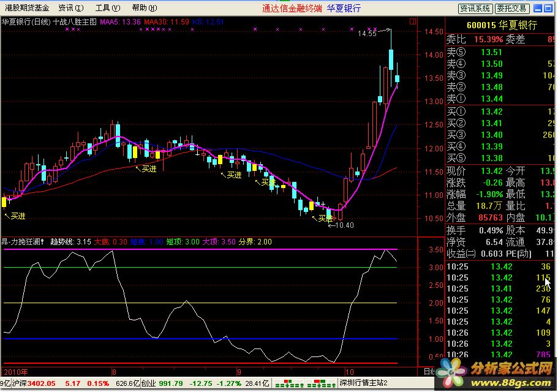The image size is (558, 392).
Task: Open the 资讯(I) menu
Action: pyautogui.click(x=71, y=7)
